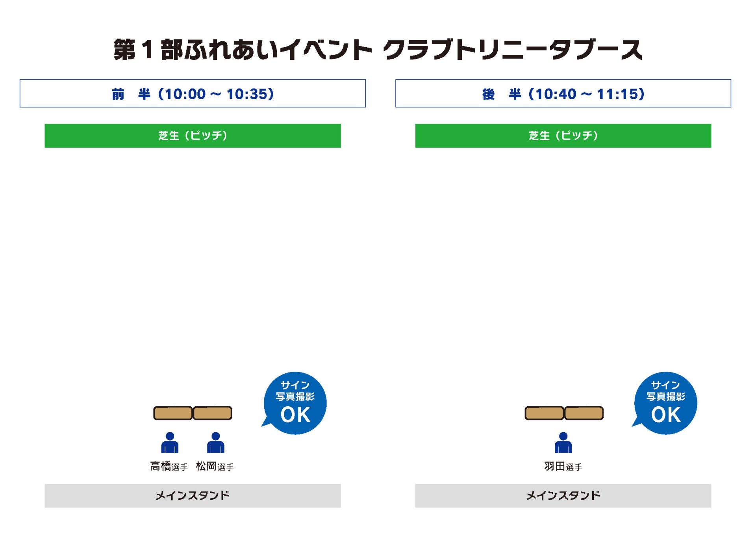Click the second-half サイン写真撮影 OK bubble
The height and width of the screenshot is (539, 756).
click(x=665, y=403)
